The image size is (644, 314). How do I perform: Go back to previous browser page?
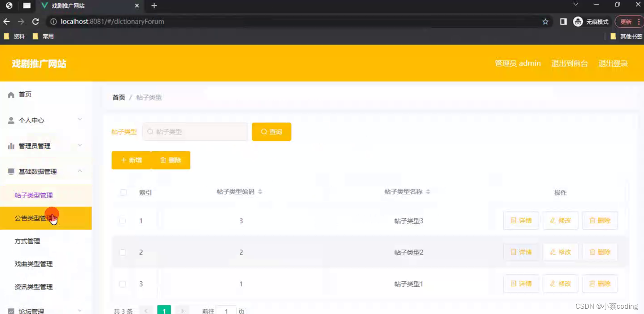(x=7, y=22)
